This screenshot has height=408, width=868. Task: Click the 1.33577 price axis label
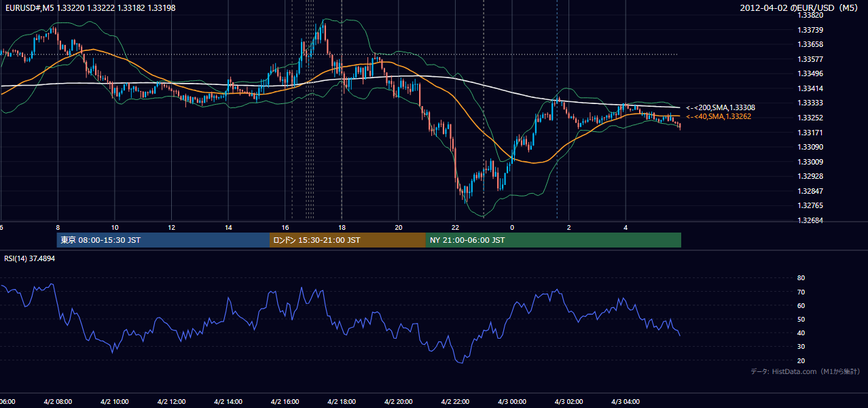810,59
